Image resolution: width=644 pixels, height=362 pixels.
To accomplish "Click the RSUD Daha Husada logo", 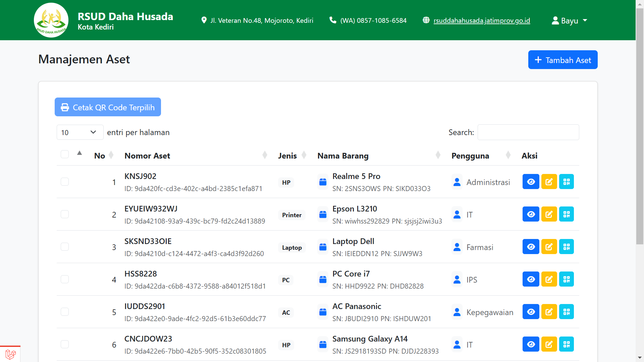I will click(51, 20).
